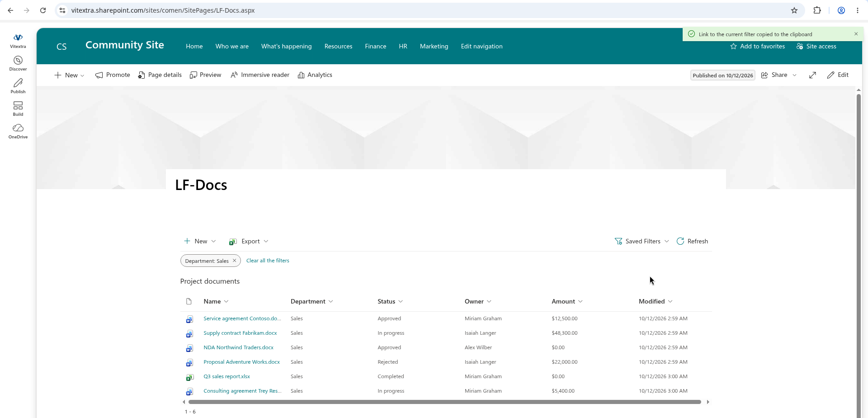Refresh the document list
Viewport: 868px width, 418px height.
click(692, 242)
